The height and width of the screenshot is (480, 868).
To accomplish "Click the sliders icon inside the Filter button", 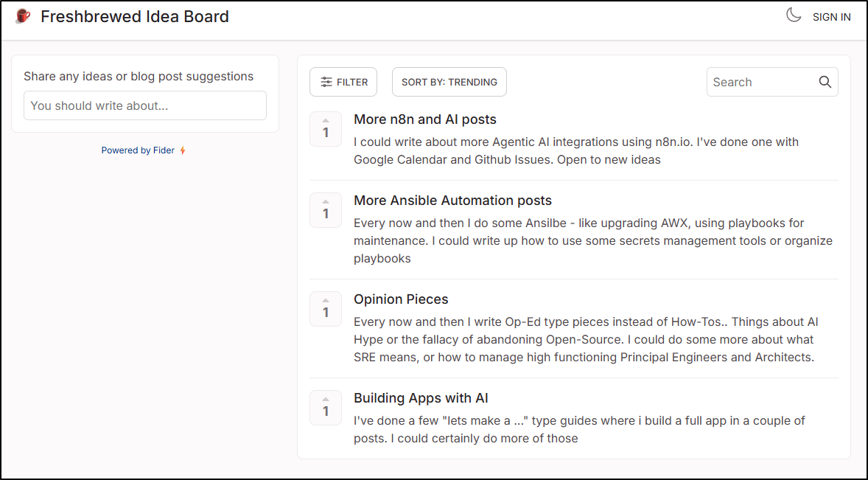I will 326,82.
